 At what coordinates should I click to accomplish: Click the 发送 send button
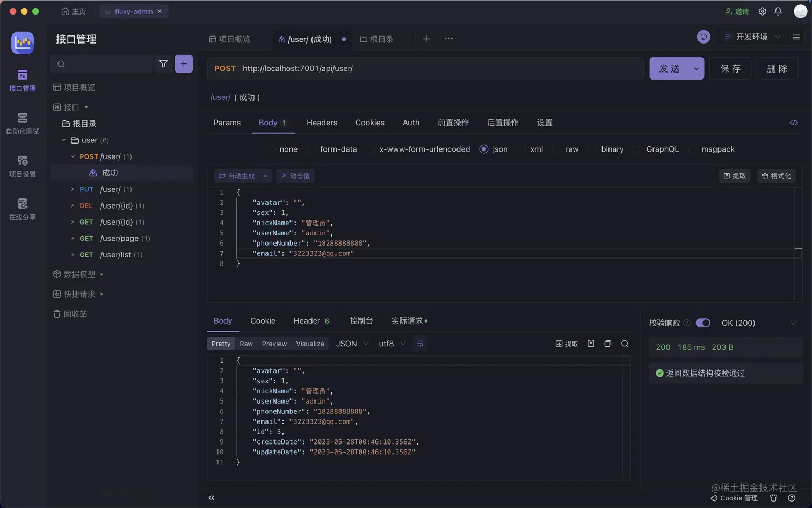tap(669, 68)
